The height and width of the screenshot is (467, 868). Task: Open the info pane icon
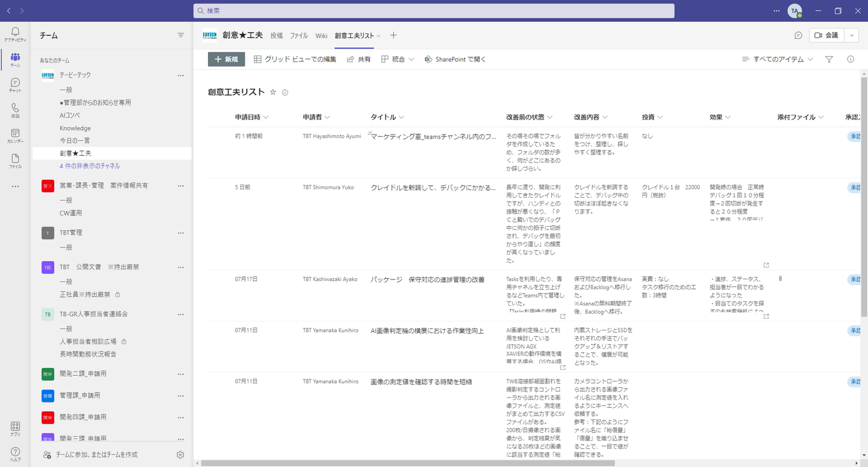click(x=851, y=59)
